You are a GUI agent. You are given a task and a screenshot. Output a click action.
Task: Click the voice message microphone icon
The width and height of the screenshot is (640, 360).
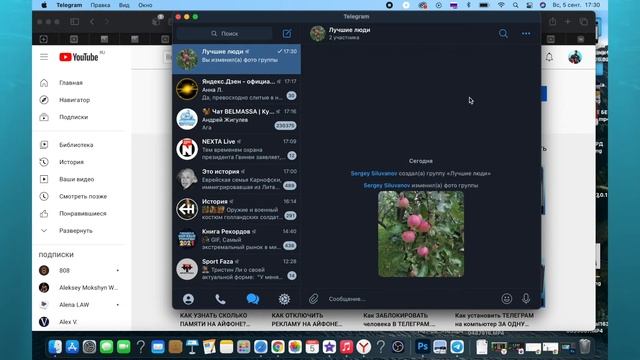(x=526, y=299)
